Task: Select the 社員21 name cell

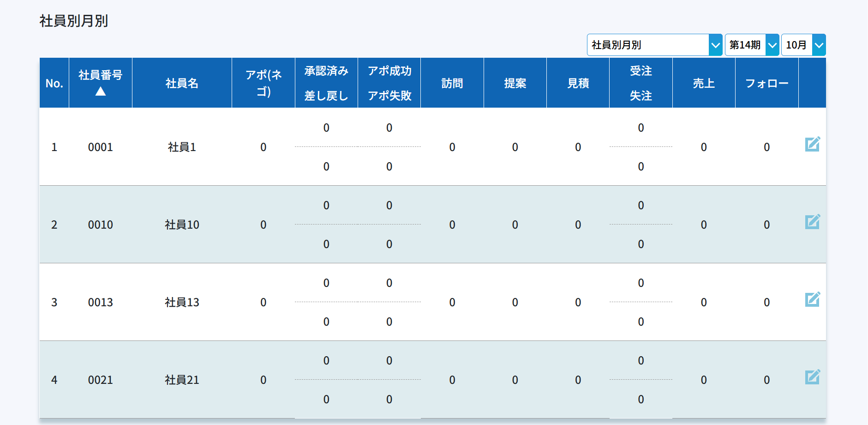Action: pos(182,380)
